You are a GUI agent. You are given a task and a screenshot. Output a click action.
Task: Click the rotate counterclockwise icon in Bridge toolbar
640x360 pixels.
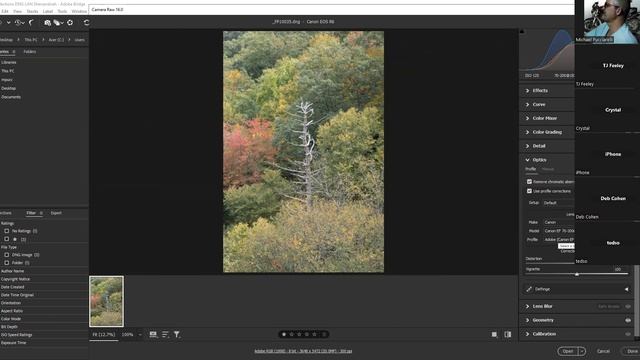[87, 22]
